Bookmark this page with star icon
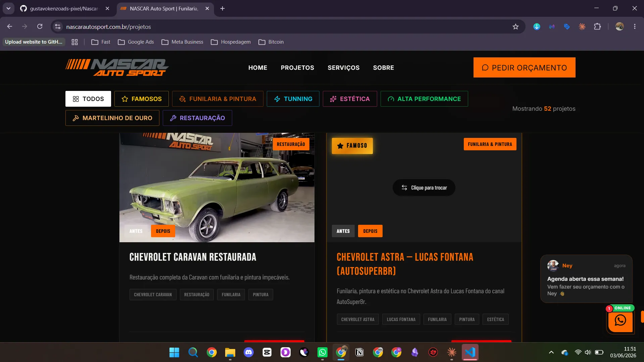Screen dimensions: 644x362 tap(515, 27)
